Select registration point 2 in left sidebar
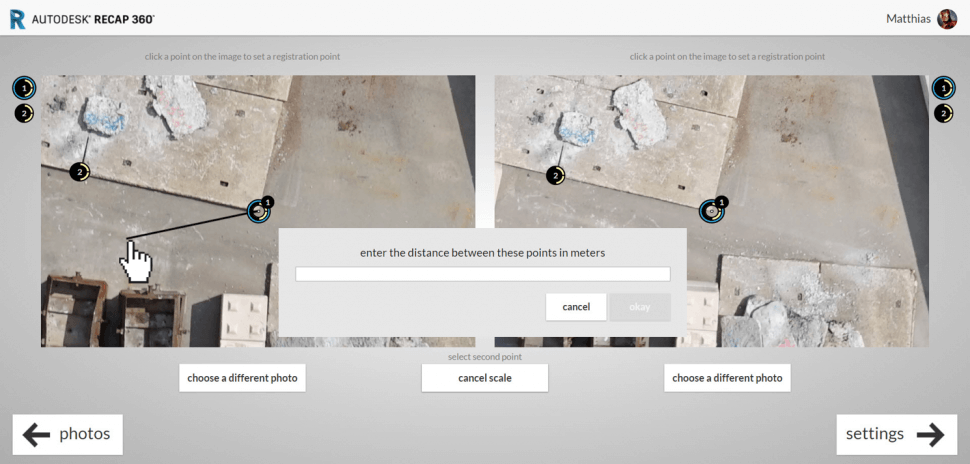The image size is (970, 464). pyautogui.click(x=24, y=113)
